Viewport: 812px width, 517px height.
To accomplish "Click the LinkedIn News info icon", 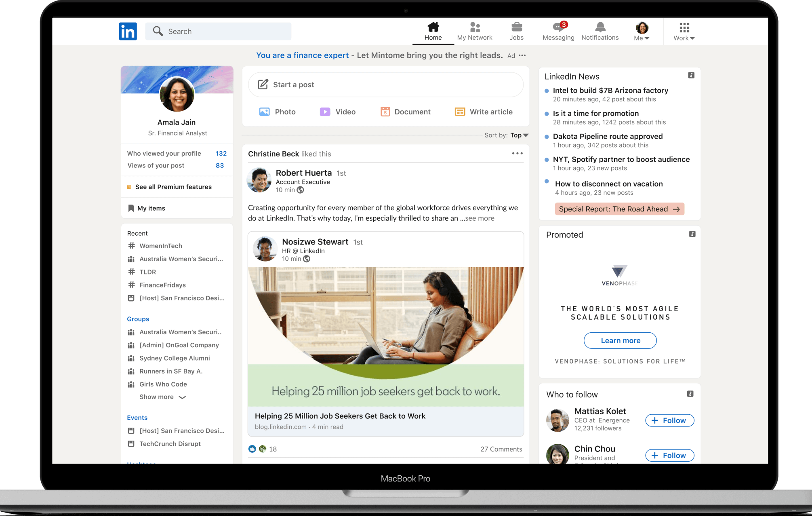I will click(691, 75).
